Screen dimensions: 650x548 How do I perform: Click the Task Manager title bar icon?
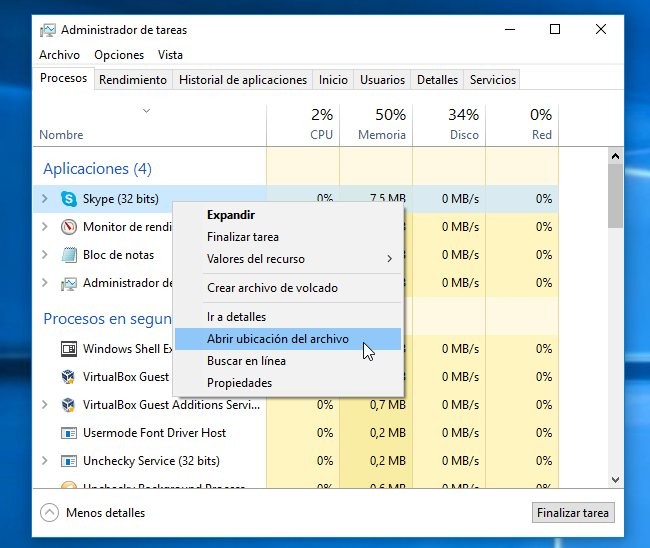pyautogui.click(x=48, y=30)
